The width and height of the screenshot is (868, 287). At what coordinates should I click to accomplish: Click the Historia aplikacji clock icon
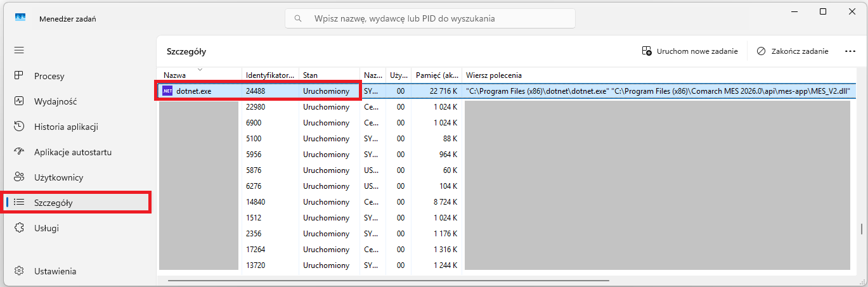[19, 127]
